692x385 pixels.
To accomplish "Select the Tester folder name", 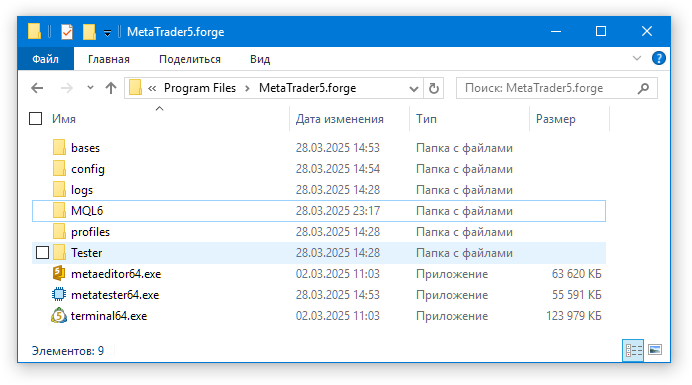I will tap(86, 253).
